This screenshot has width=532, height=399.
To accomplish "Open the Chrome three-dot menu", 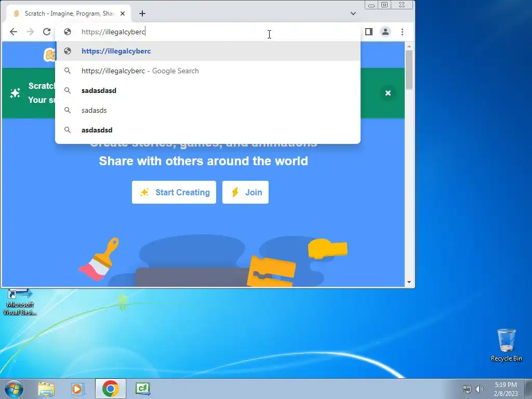I will (x=403, y=32).
